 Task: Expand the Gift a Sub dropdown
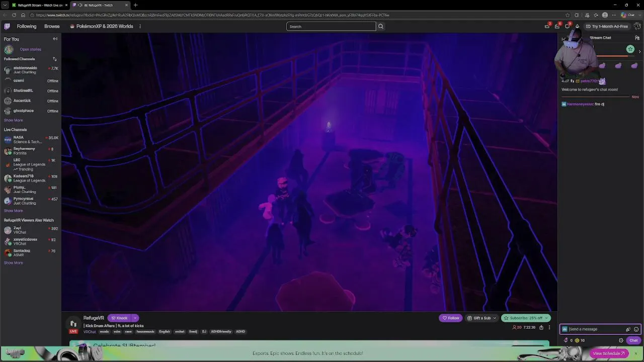495,318
